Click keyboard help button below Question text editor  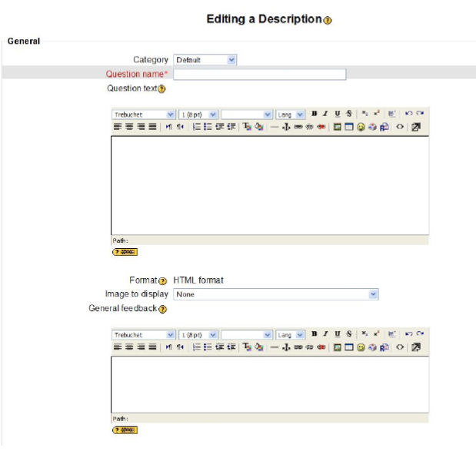pos(125,251)
